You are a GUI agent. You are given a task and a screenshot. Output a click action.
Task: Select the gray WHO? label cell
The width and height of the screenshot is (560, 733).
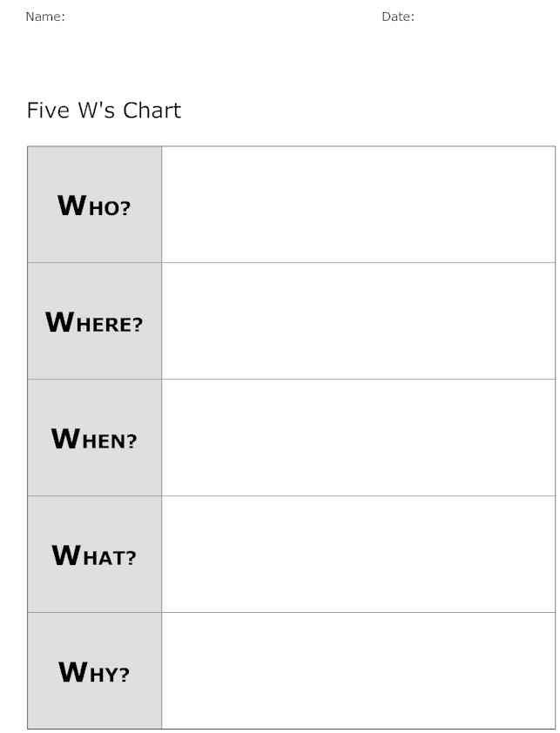coord(94,205)
